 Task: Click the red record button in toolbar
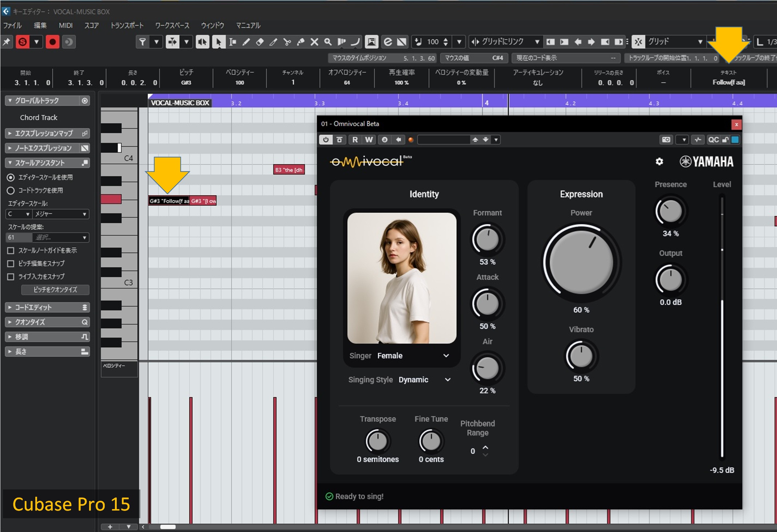(x=52, y=42)
